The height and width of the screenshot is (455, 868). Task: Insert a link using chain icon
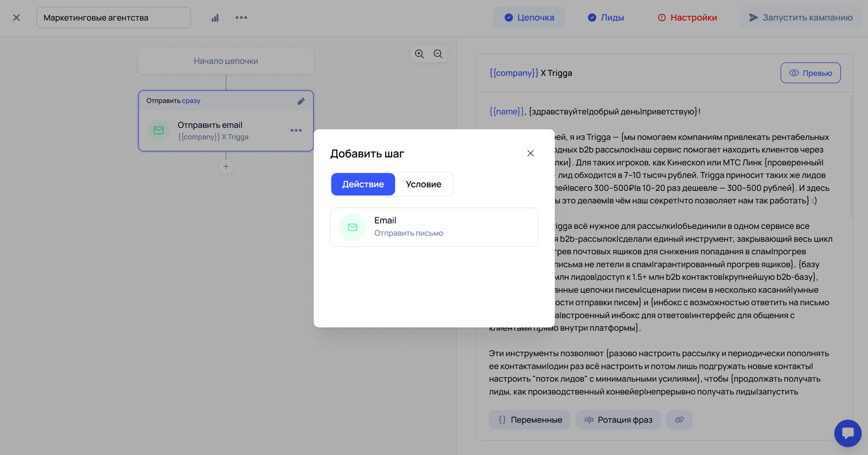pos(679,420)
